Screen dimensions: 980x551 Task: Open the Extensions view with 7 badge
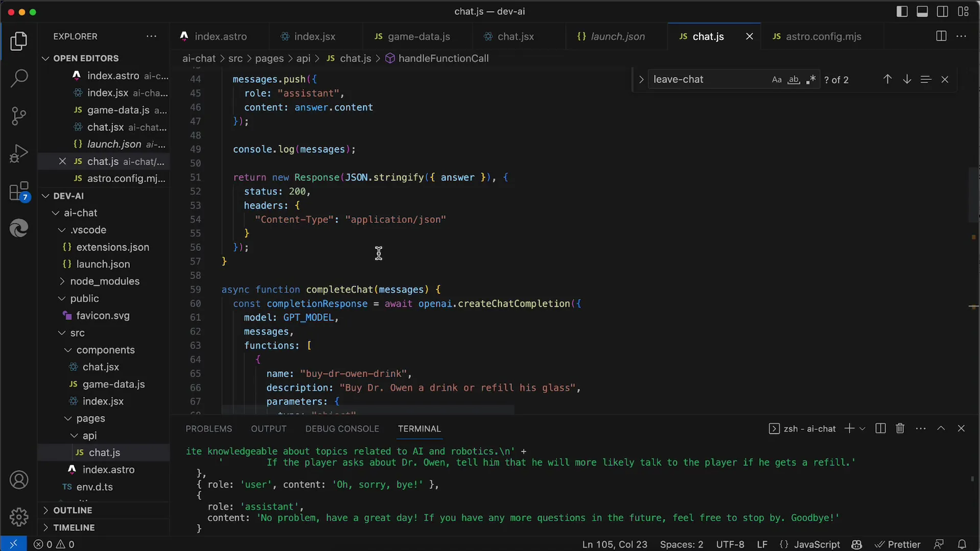pyautogui.click(x=19, y=191)
